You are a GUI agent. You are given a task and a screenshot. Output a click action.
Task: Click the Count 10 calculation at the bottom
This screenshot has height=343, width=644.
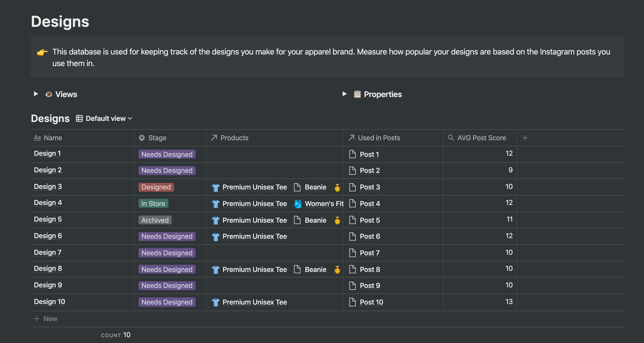[116, 335]
